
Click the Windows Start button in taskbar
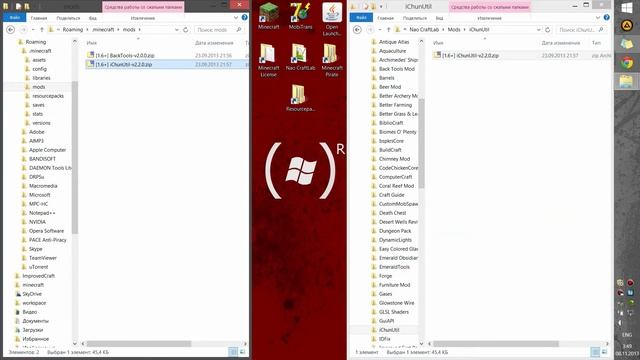(627, 7)
